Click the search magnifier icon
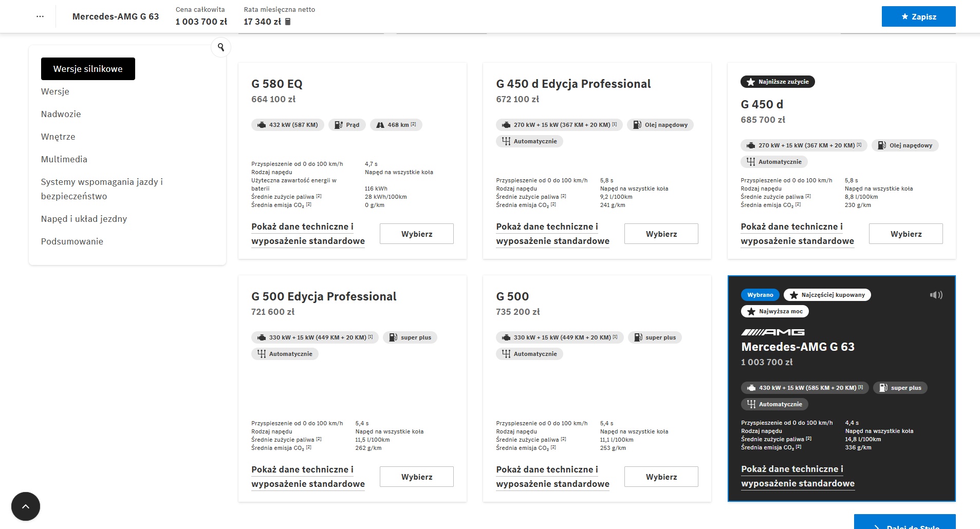This screenshot has width=980, height=529. (x=221, y=47)
